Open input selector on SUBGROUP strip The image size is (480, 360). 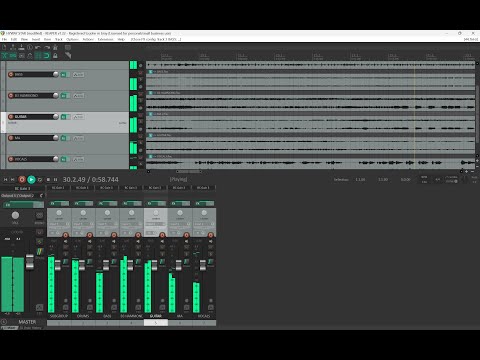point(59,224)
